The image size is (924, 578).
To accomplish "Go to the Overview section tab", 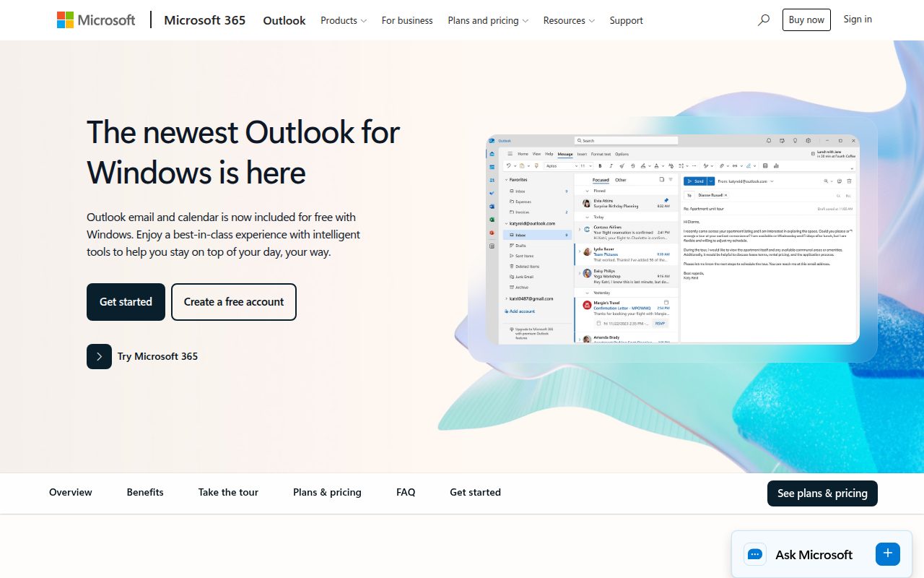I will pyautogui.click(x=71, y=492).
